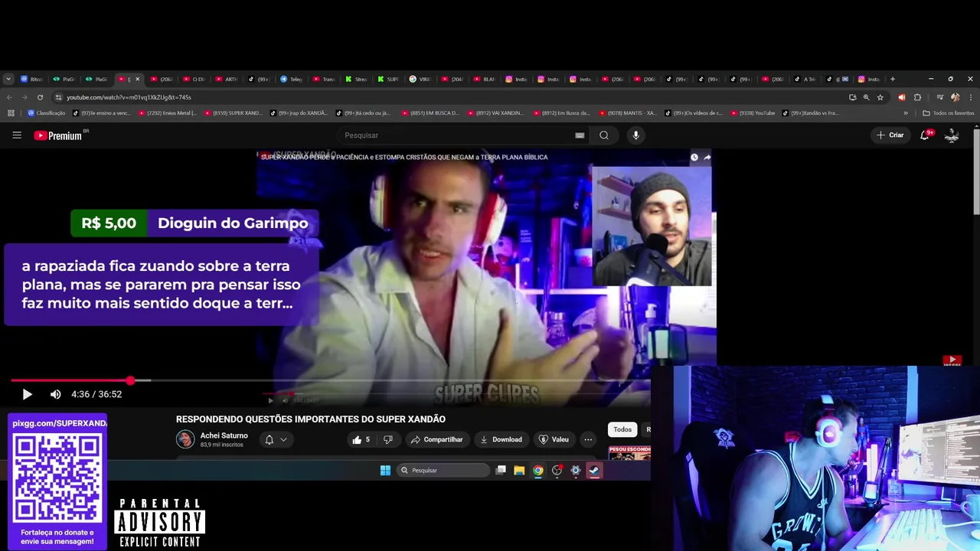Open the YouTube hamburger guide menu
The image size is (980, 551).
click(17, 135)
